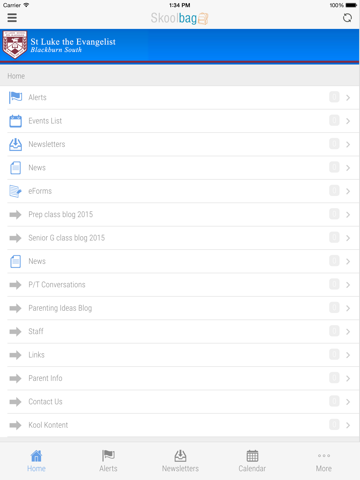
Task: Tap the Alerts flag icon in list
Action: click(x=15, y=97)
